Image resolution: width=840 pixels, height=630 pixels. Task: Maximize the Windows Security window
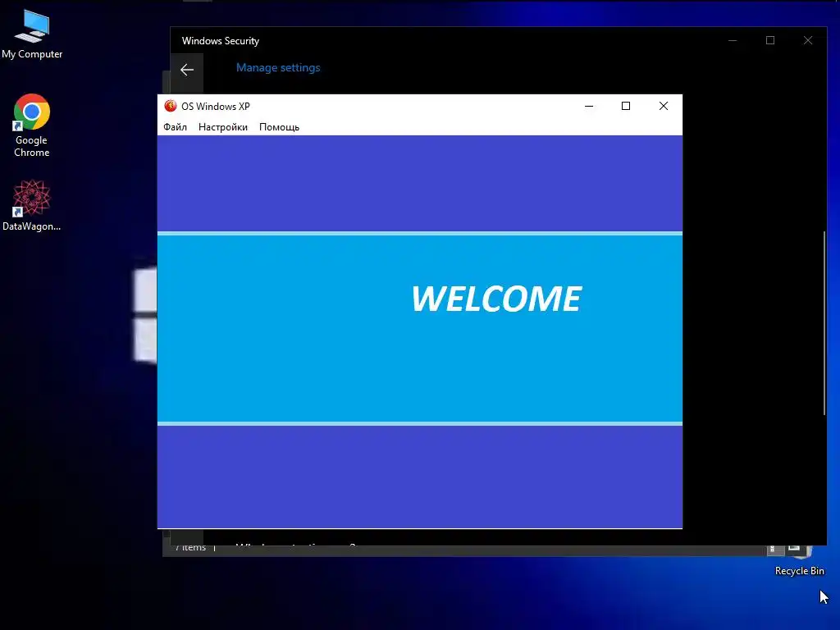(770, 41)
